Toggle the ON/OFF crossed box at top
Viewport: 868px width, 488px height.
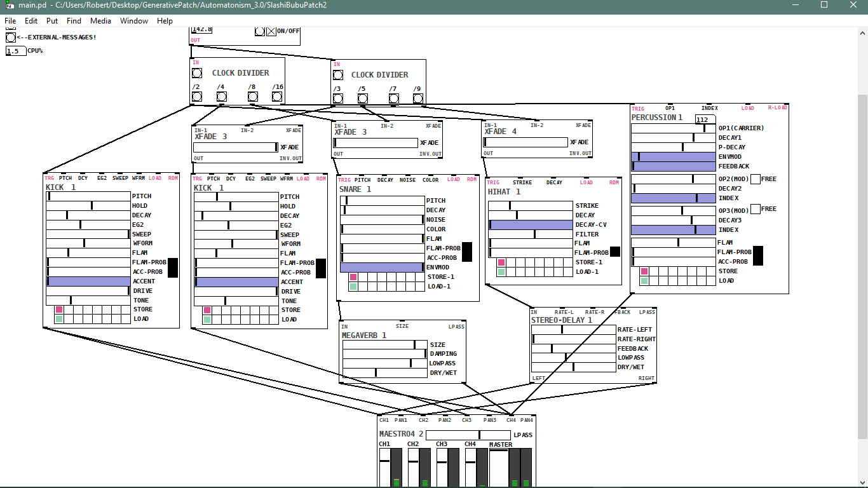271,30
